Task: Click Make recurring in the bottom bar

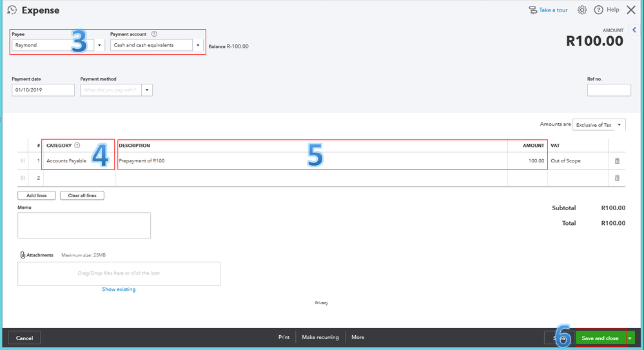Action: coord(320,337)
